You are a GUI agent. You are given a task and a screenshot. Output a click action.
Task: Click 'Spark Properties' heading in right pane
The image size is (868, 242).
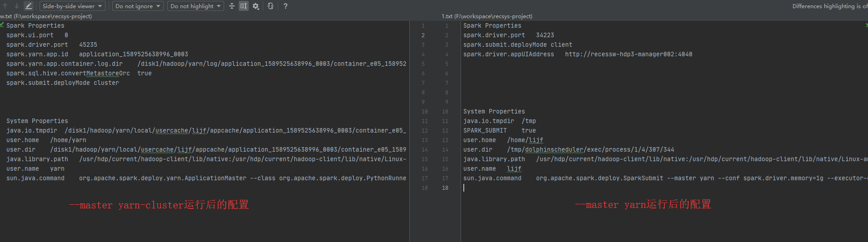point(492,25)
